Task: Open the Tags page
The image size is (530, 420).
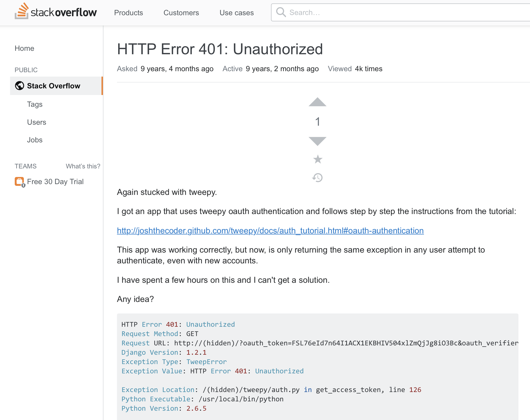Action: (35, 104)
